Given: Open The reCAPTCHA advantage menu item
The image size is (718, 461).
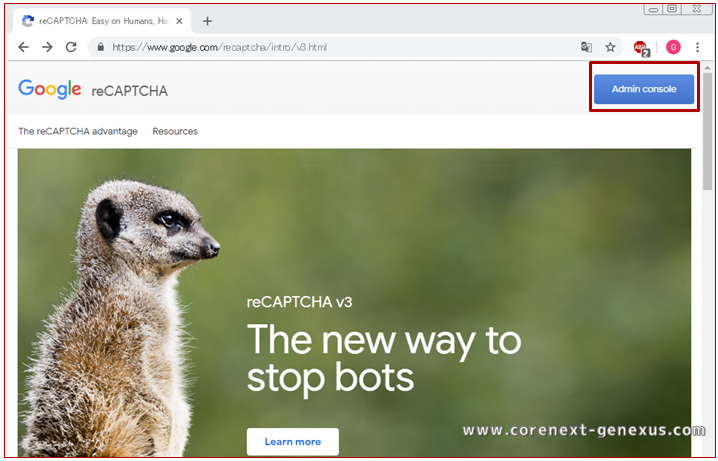Looking at the screenshot, I should click(x=78, y=131).
